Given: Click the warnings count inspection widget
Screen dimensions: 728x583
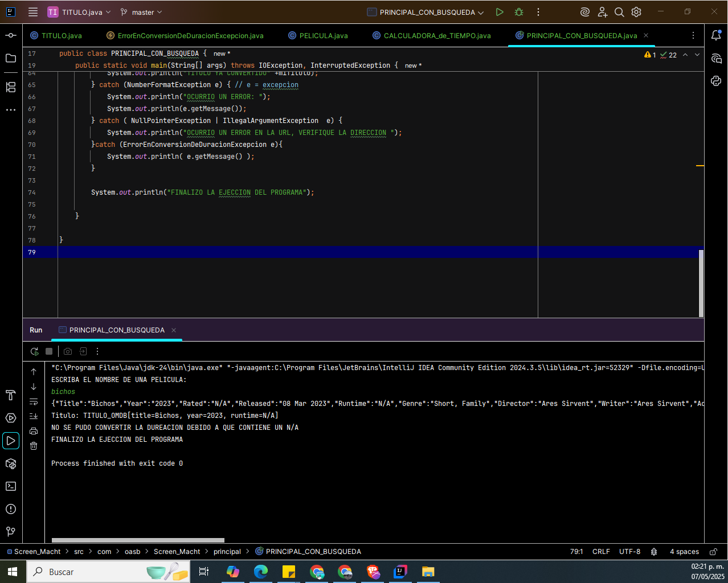Looking at the screenshot, I should coord(650,55).
